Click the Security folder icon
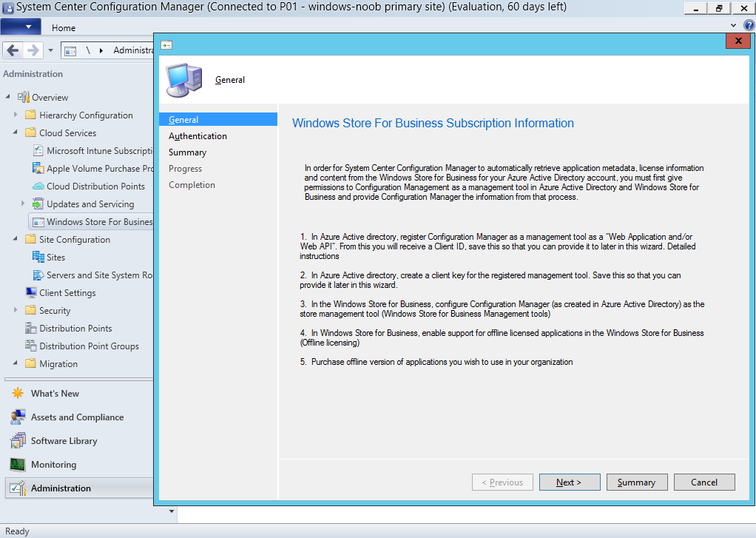756x538 pixels. [30, 310]
